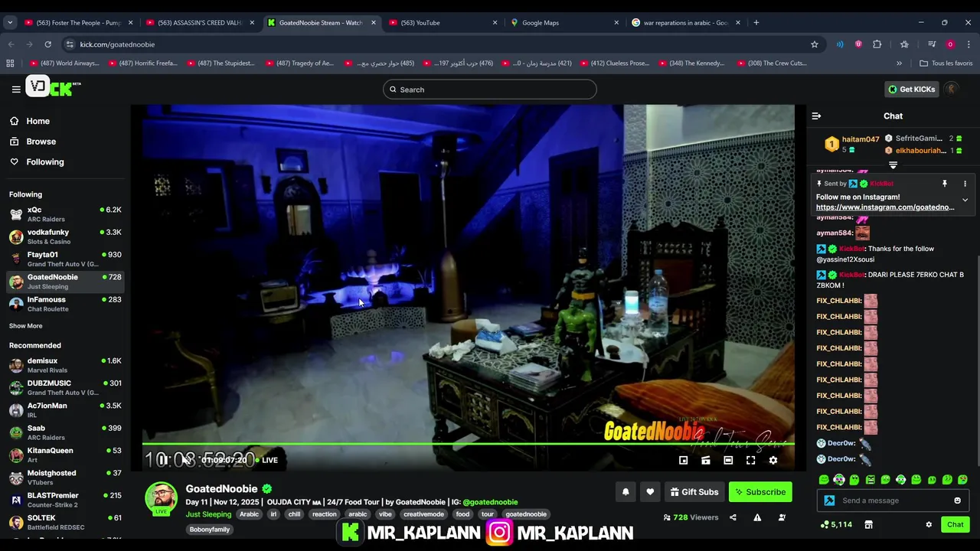Open chat settings gear
The height and width of the screenshot is (551, 980).
[929, 524]
